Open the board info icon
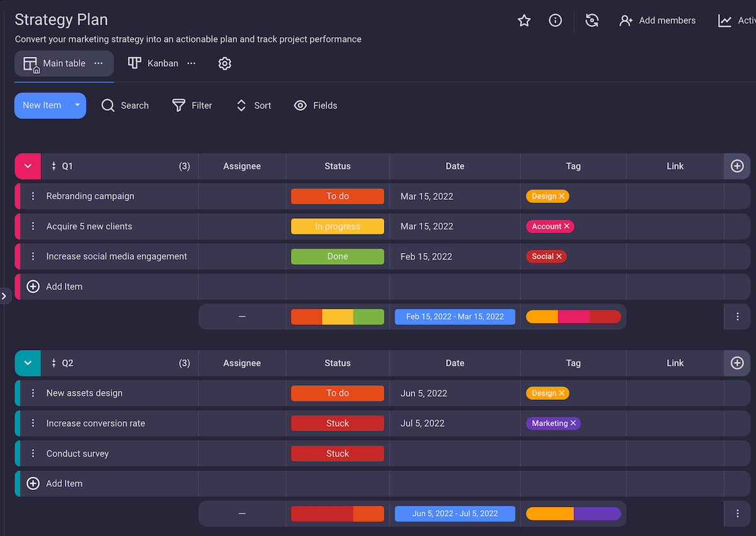This screenshot has width=756, height=536. click(555, 21)
